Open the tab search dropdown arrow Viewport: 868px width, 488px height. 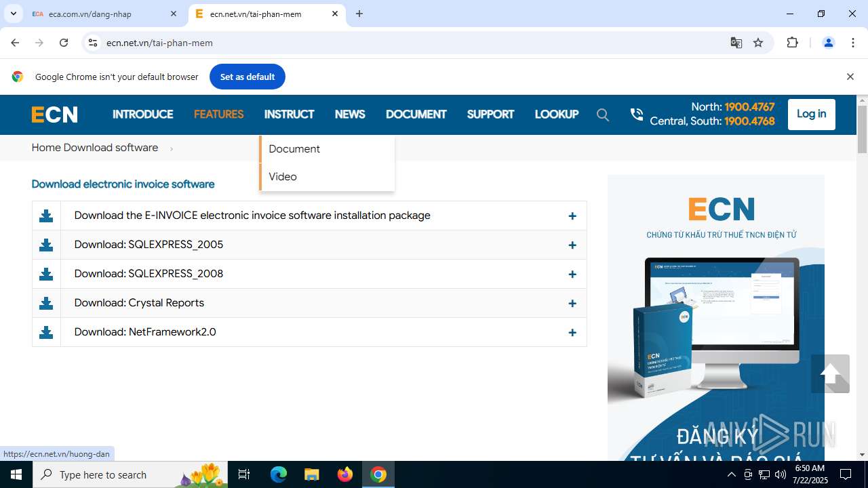coord(13,14)
